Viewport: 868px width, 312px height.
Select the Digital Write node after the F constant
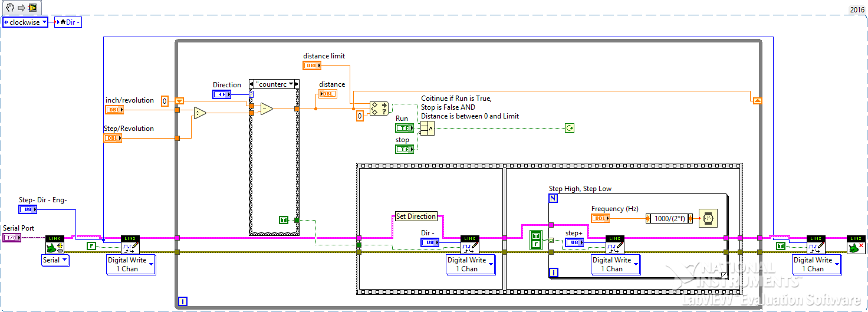(x=130, y=245)
